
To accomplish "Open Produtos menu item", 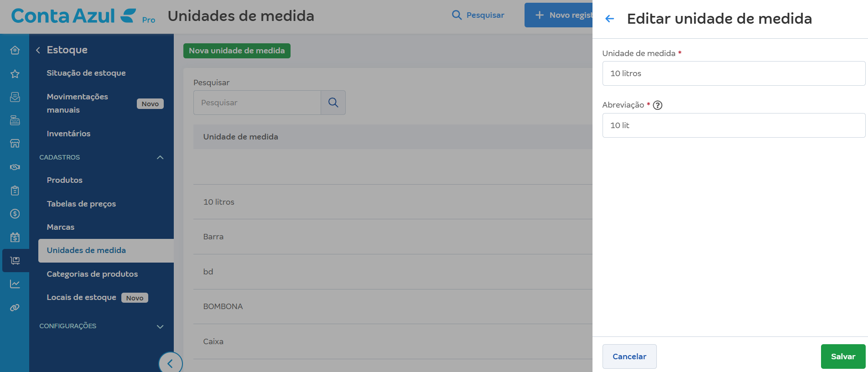I will click(64, 180).
